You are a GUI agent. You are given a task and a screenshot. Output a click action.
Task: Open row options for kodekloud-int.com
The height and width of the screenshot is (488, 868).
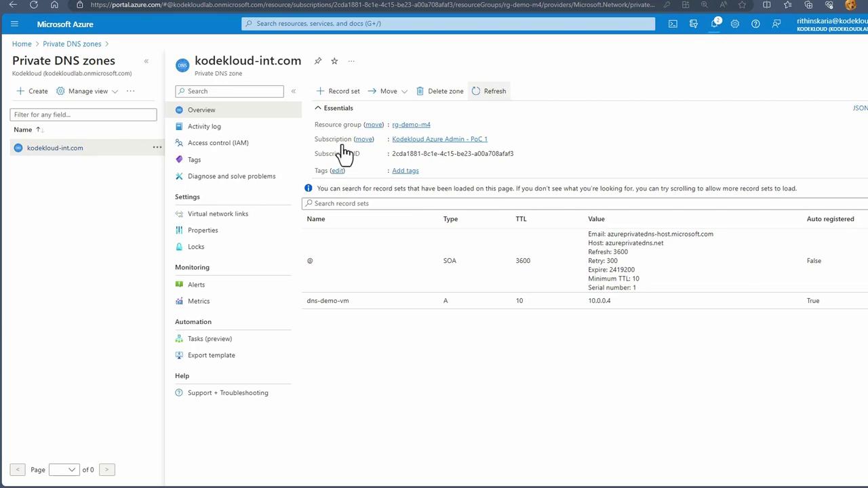(x=157, y=147)
